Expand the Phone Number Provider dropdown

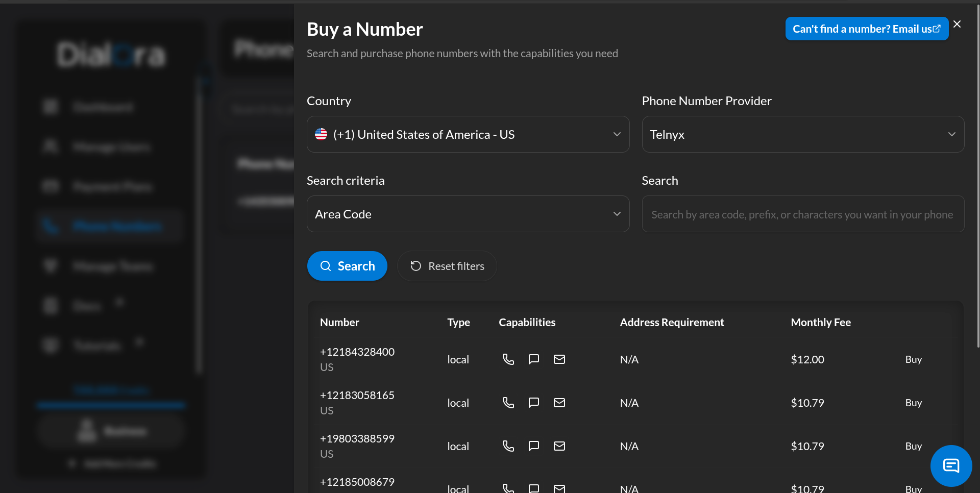(802, 134)
